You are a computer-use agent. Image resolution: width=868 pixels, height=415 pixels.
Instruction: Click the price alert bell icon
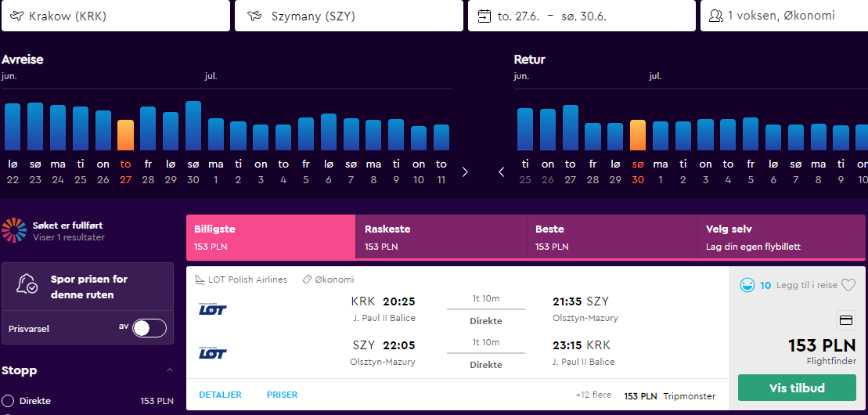tap(27, 284)
